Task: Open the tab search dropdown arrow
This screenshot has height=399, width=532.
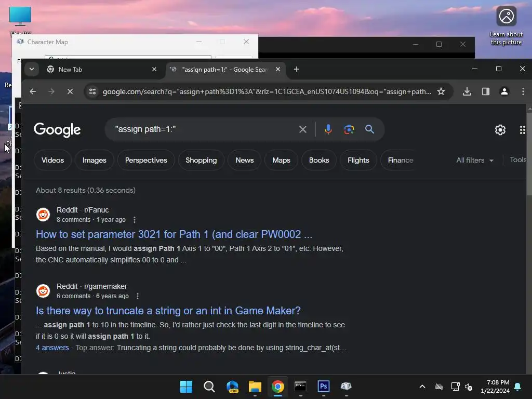Action: pos(32,69)
